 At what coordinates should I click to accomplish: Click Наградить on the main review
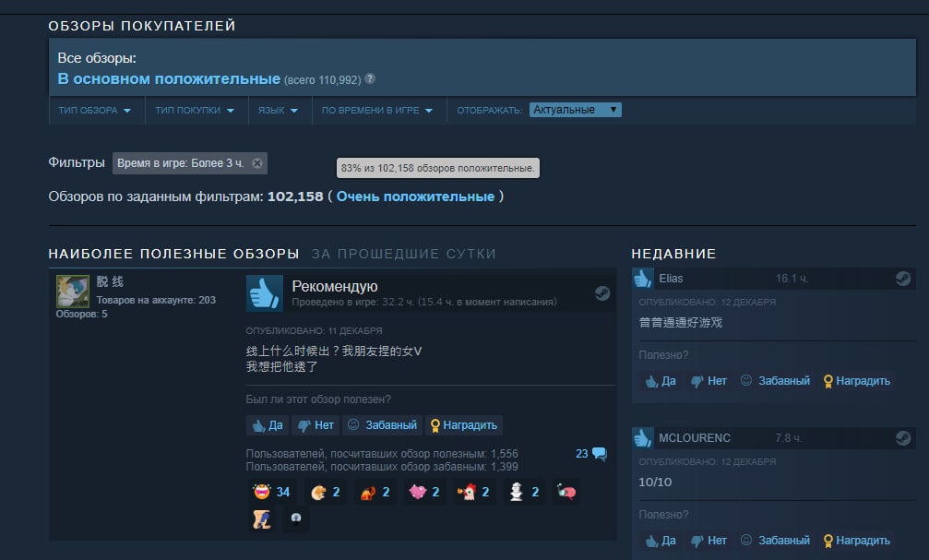(464, 425)
